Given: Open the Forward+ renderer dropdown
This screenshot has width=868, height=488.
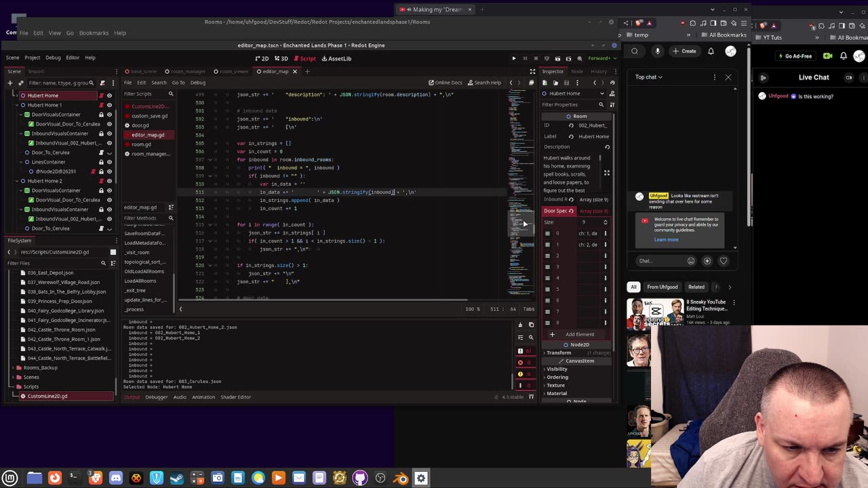Looking at the screenshot, I should (x=600, y=58).
